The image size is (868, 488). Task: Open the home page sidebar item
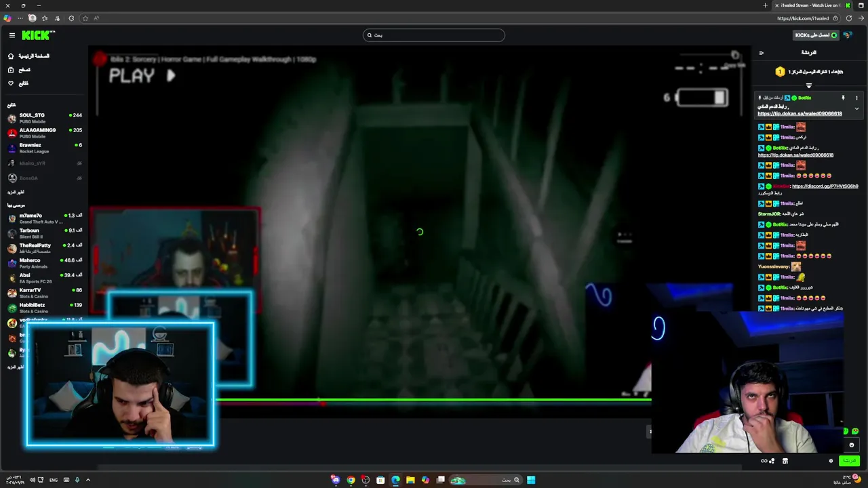point(28,56)
